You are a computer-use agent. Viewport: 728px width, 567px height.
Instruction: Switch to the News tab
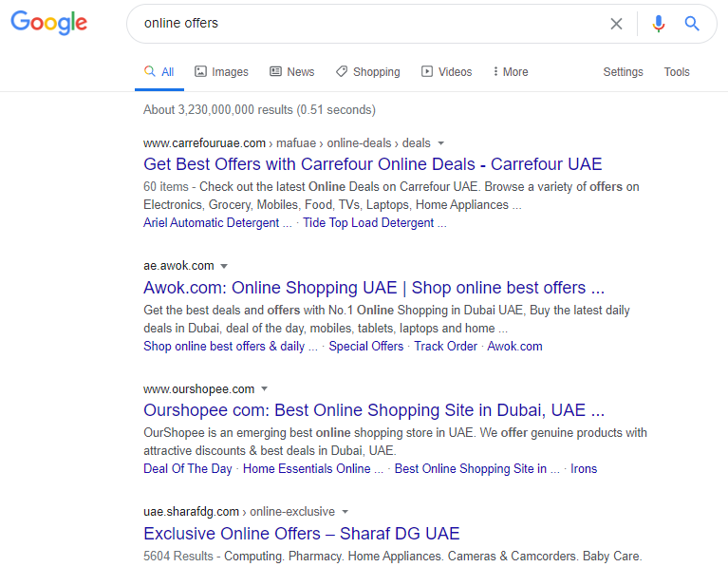pos(292,72)
